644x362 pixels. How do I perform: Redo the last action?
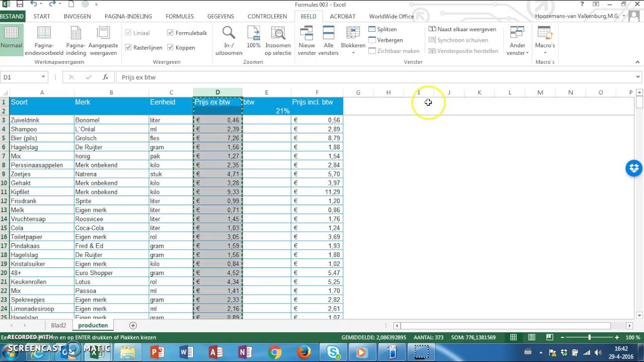click(53, 4)
